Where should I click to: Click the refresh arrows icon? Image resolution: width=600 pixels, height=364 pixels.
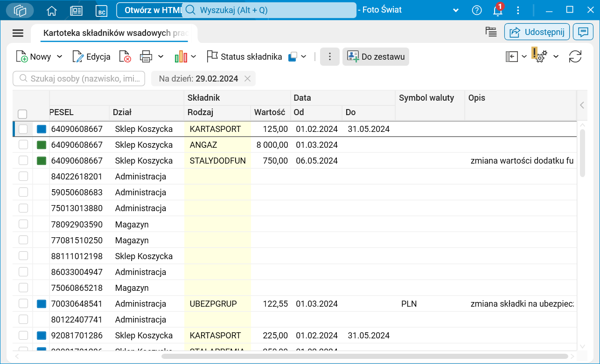click(575, 57)
